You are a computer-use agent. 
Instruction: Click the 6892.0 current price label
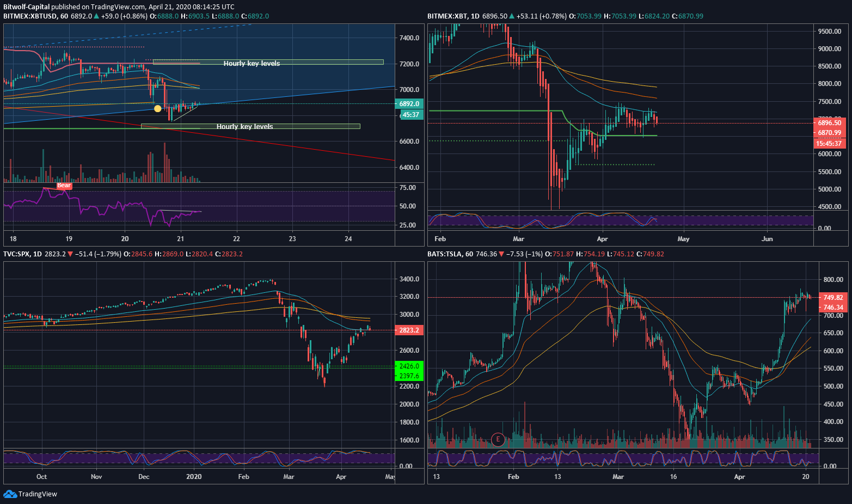coord(409,103)
